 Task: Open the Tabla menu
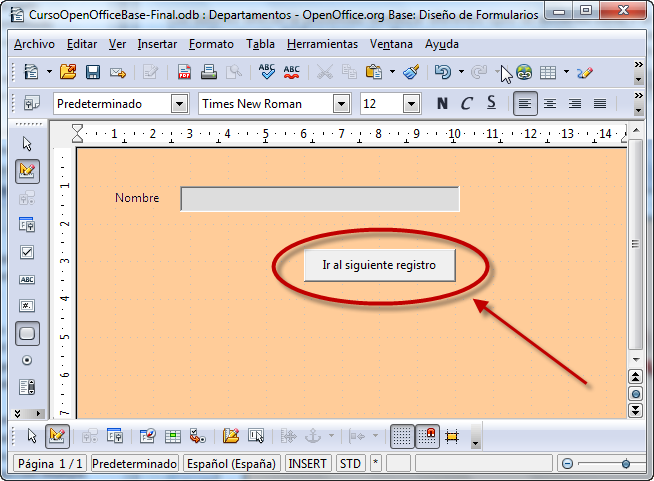point(260,44)
